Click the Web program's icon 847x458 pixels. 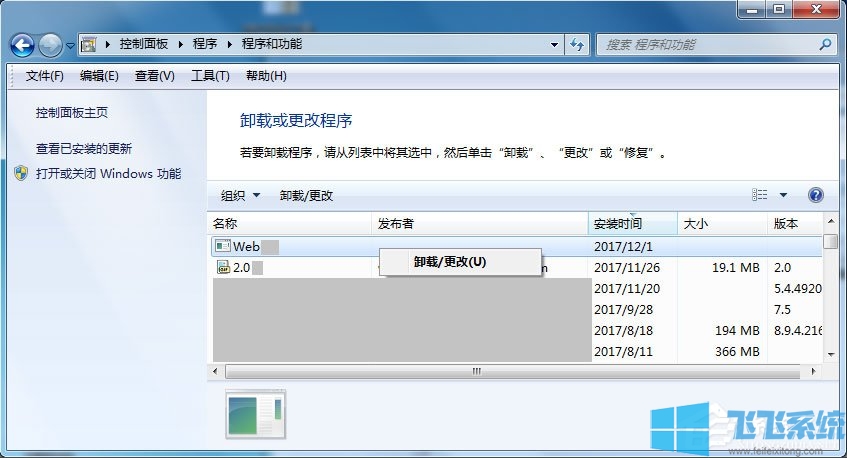tap(222, 246)
